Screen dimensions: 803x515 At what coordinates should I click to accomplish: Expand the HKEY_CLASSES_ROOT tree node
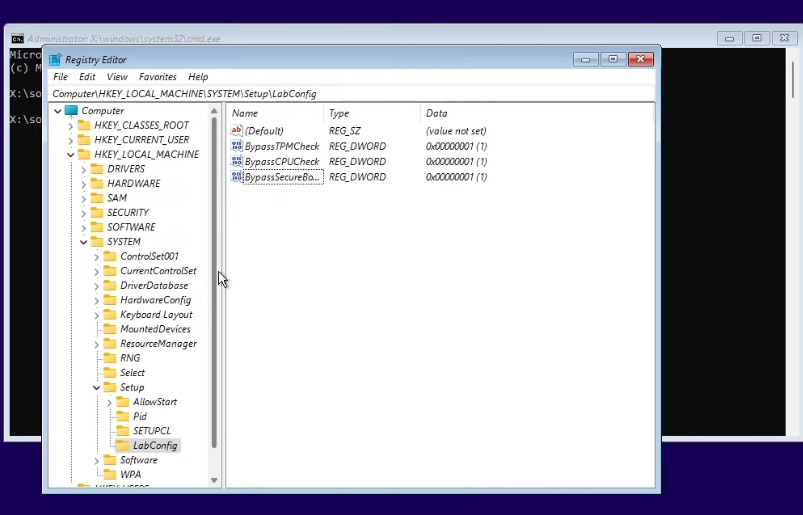pos(71,125)
